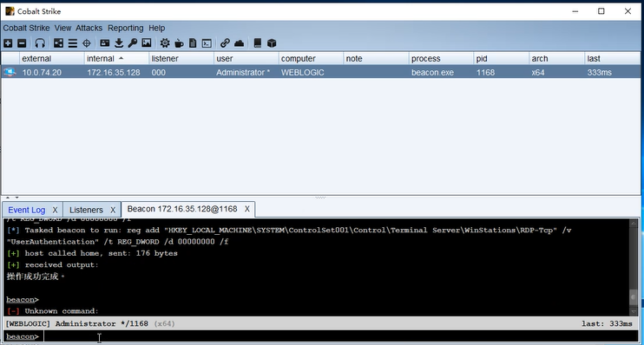Click the chain link host file icon
Screen dimensions: 644x345
225,43
